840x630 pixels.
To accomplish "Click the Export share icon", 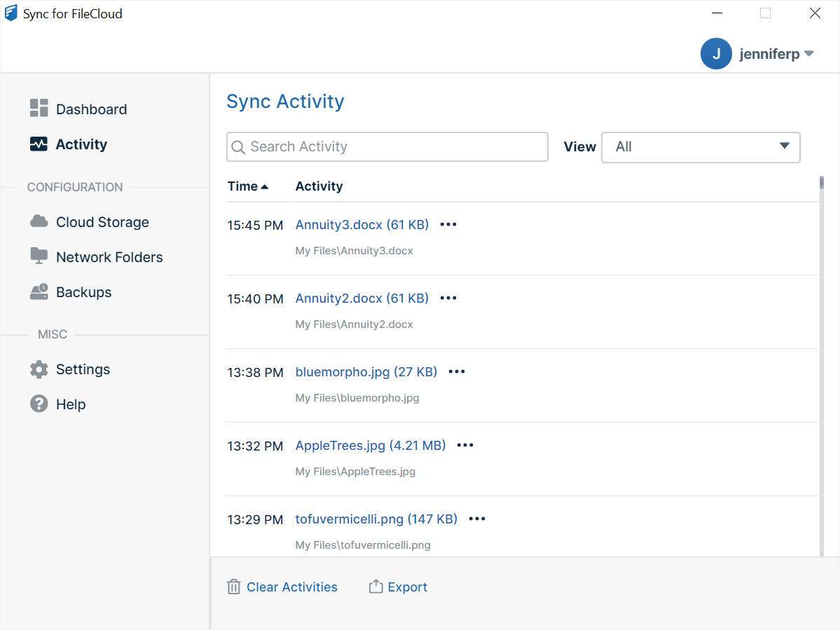I will click(376, 587).
